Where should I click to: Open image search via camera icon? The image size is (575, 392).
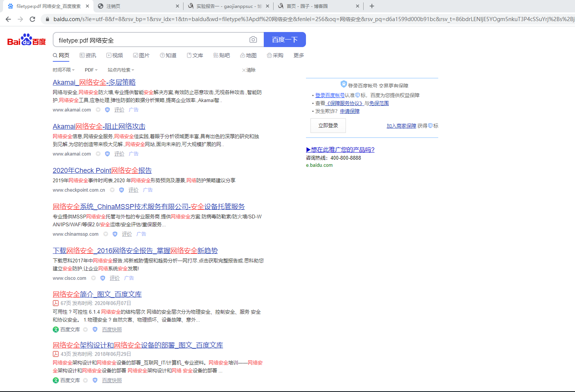coord(253,40)
